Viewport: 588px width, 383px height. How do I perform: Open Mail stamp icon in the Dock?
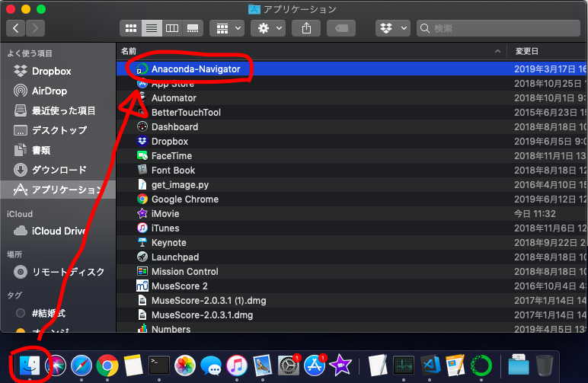pyautogui.click(x=263, y=365)
